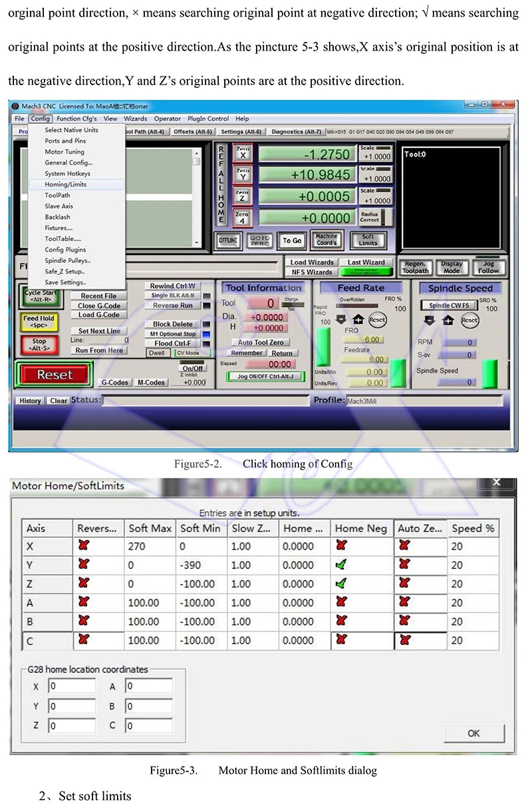Toggle A axis Auto Zero mark

[x=405, y=602]
